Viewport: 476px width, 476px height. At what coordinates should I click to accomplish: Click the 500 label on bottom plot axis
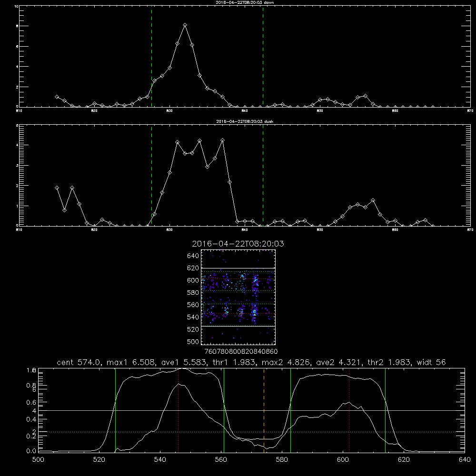(38, 460)
